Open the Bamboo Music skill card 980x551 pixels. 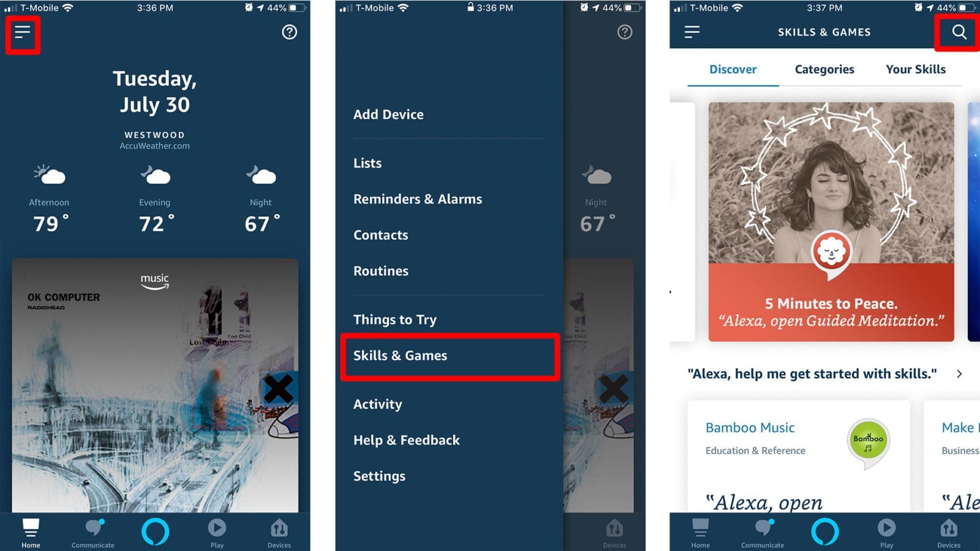(799, 456)
